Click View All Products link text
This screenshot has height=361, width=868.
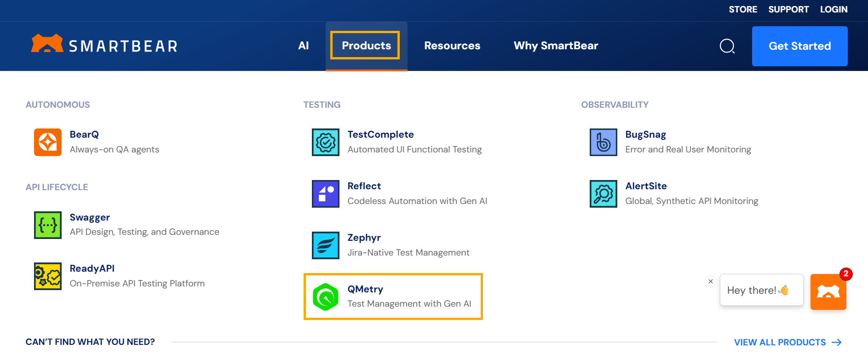[x=780, y=342]
